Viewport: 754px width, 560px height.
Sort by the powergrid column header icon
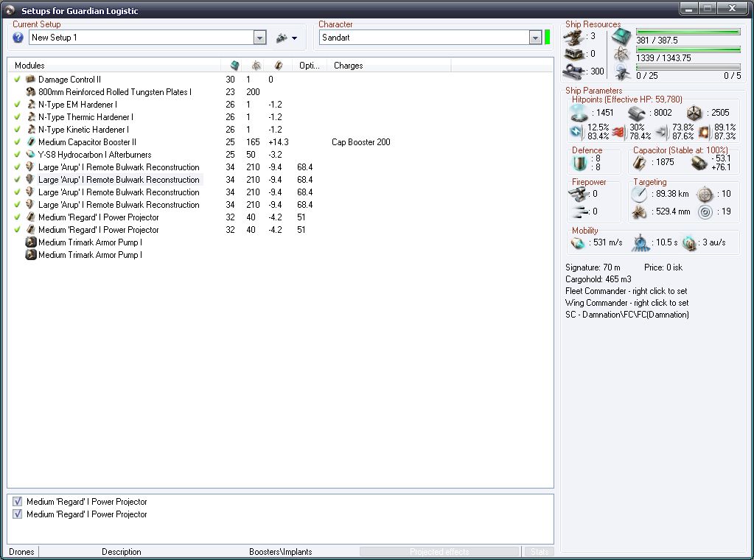click(x=256, y=66)
